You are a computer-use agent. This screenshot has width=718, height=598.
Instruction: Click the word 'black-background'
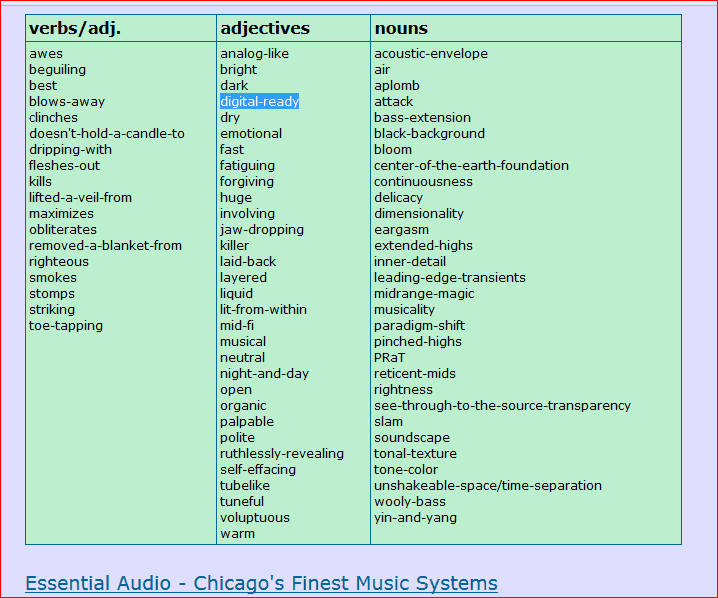tap(430, 134)
